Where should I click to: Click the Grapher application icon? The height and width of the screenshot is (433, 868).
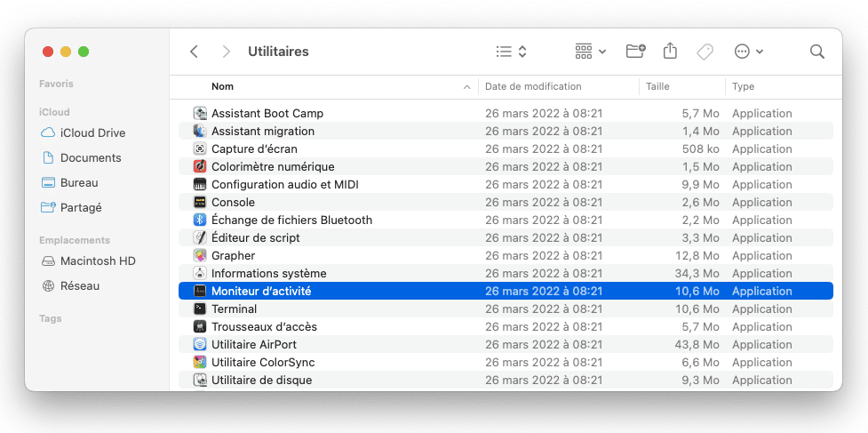tap(200, 256)
